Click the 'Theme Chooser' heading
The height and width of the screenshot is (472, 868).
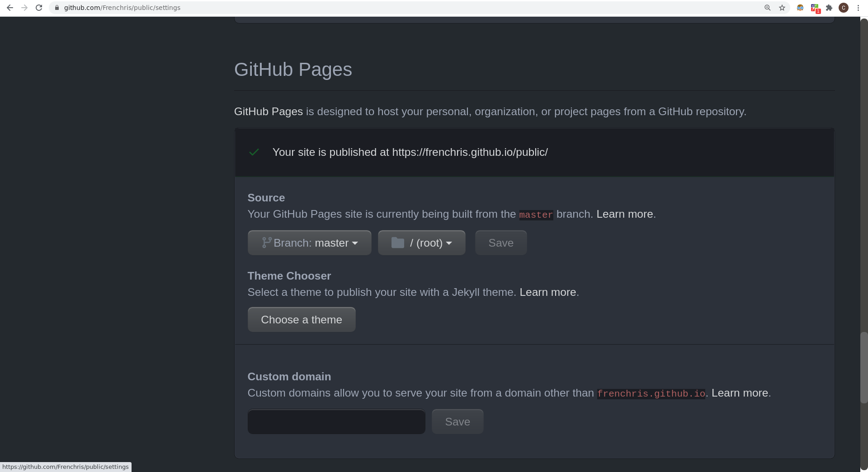[289, 276]
